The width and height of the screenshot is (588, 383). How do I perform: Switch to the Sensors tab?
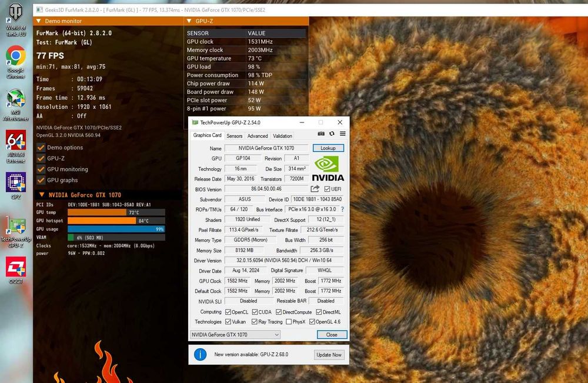pos(235,136)
